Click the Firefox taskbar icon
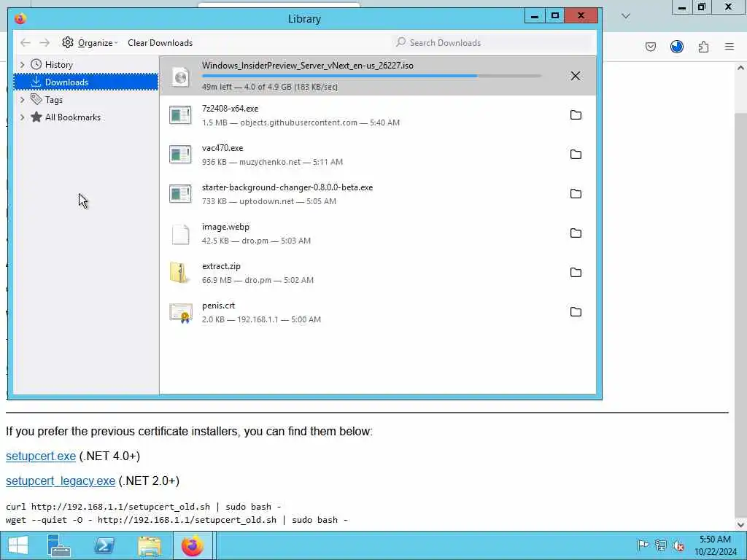Image resolution: width=747 pixels, height=560 pixels. pyautogui.click(x=193, y=545)
